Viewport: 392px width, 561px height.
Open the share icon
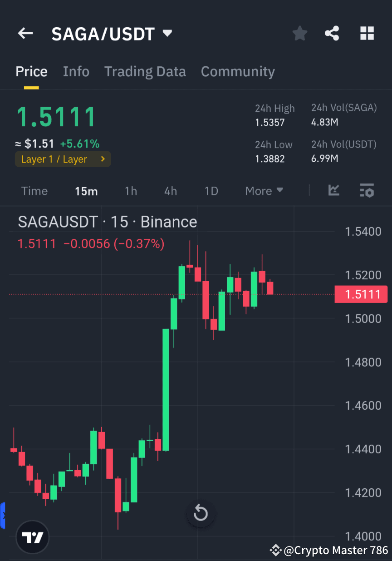(x=333, y=33)
